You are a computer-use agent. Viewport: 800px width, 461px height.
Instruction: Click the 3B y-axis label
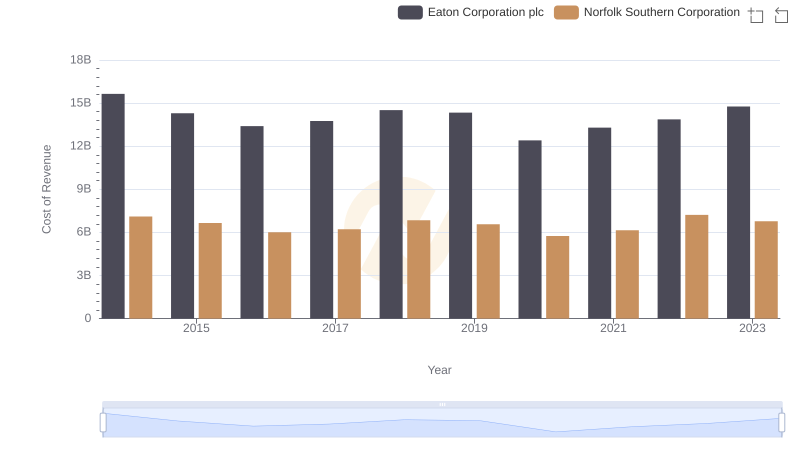(84, 275)
